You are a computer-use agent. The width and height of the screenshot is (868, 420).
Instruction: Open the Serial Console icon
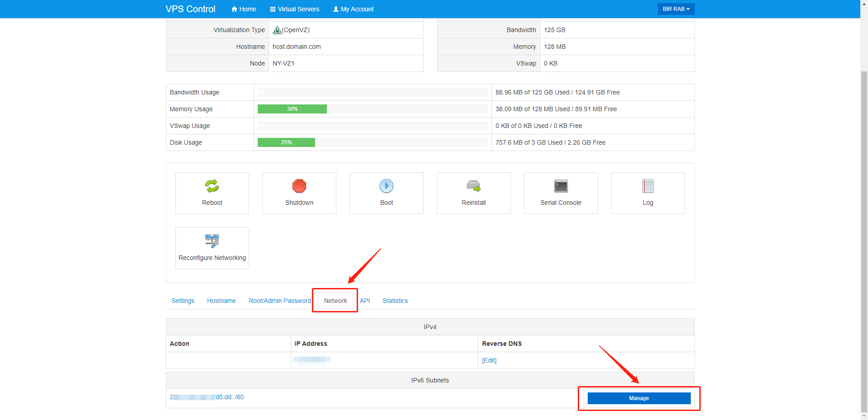[x=561, y=186]
